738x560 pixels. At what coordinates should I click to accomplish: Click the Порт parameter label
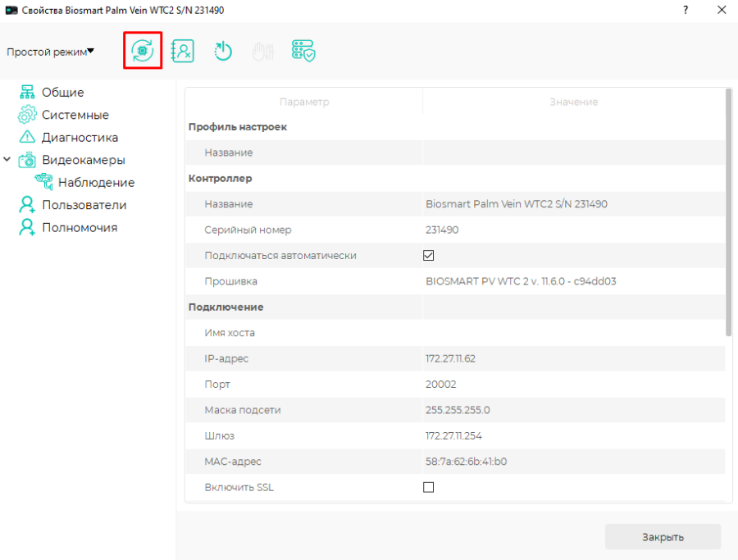(x=217, y=385)
